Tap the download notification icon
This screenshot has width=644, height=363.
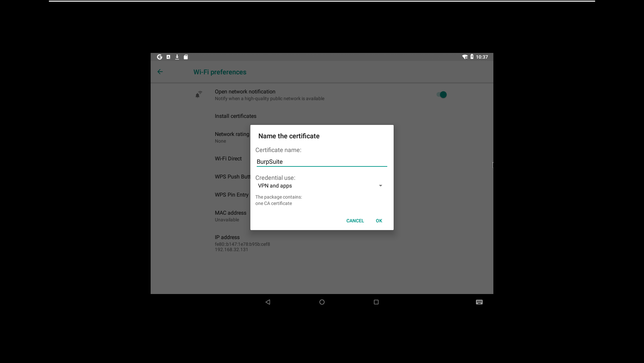(177, 57)
